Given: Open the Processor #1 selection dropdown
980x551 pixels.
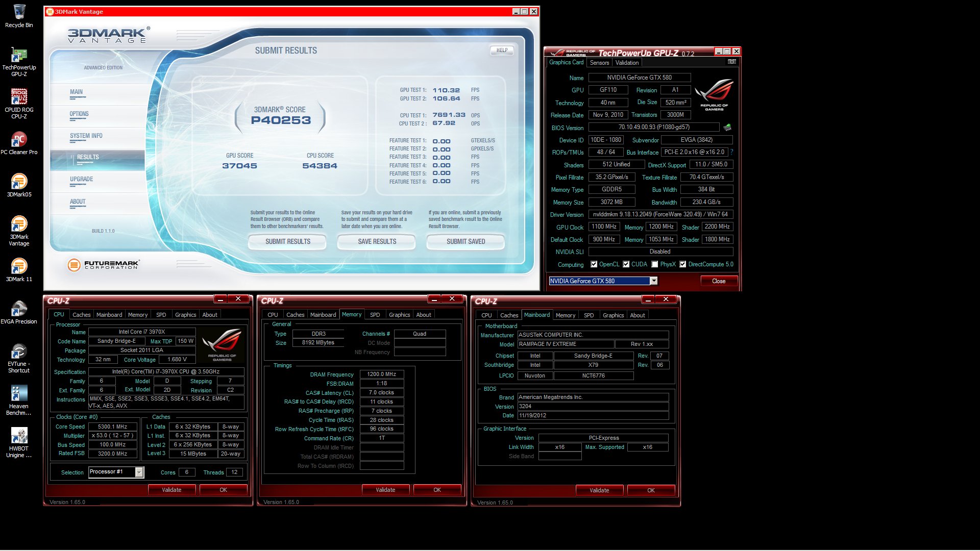Looking at the screenshot, I should 139,472.
